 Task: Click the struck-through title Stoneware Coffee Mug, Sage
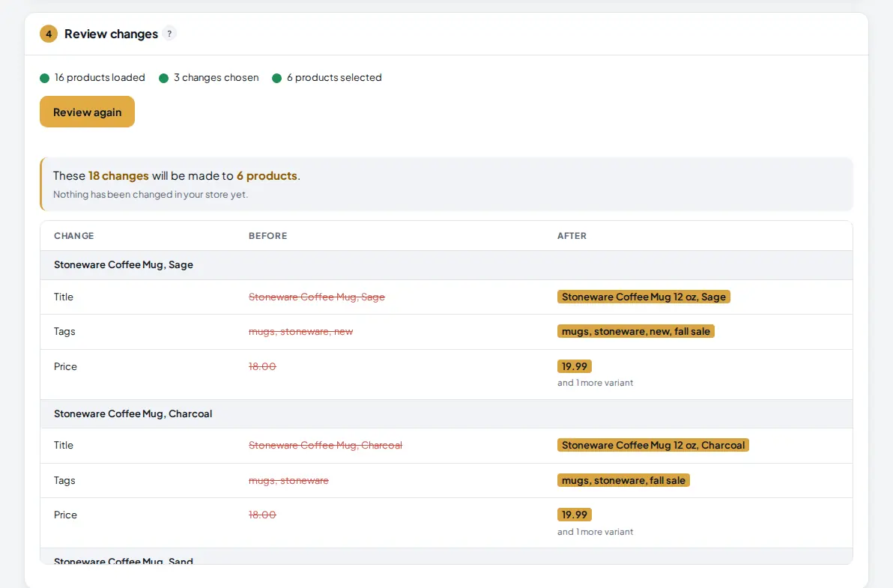(x=317, y=297)
